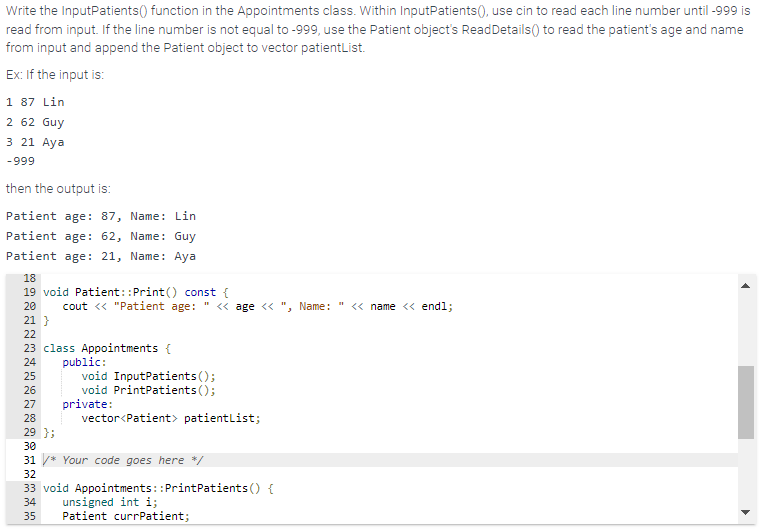
Task: Click line number 23 in the gutter
Action: [30, 348]
